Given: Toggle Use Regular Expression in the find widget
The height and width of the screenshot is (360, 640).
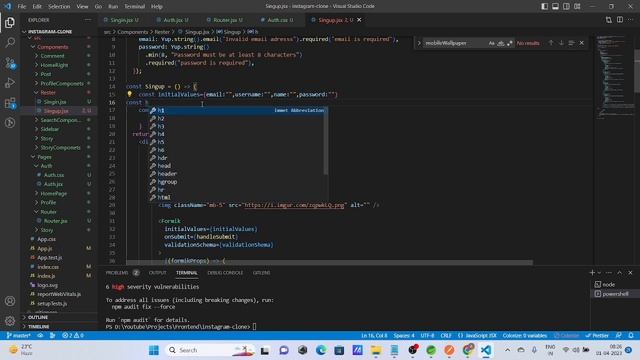Looking at the screenshot, I should click(509, 43).
